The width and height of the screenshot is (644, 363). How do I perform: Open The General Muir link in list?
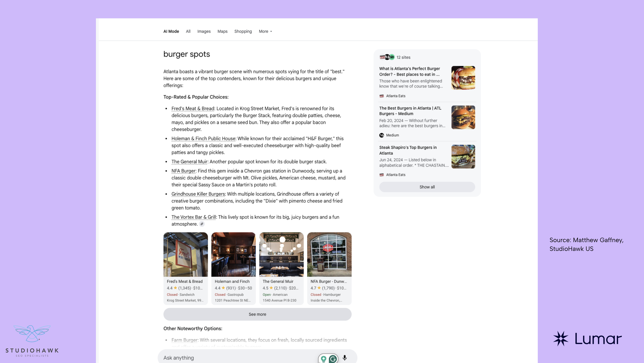pyautogui.click(x=189, y=161)
